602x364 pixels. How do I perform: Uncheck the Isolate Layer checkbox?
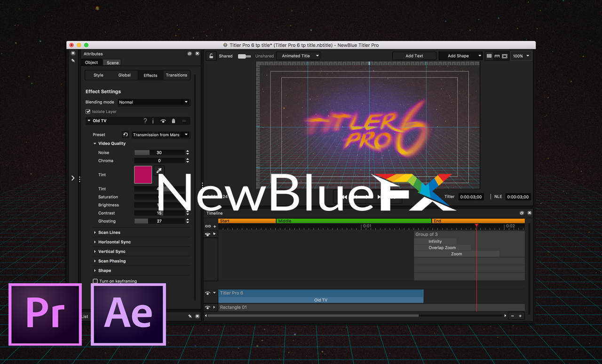pyautogui.click(x=88, y=111)
